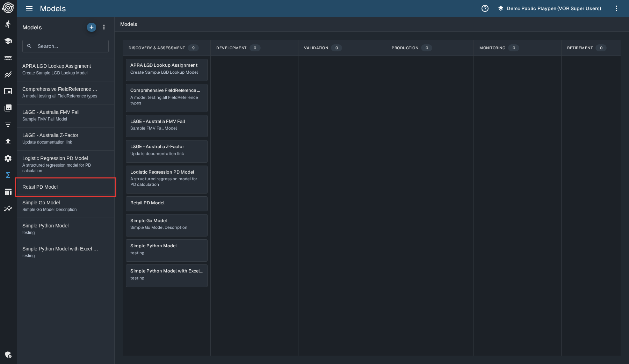Click the waves icon in sidebar
Screen dimensions: 629x364
coord(8,58)
